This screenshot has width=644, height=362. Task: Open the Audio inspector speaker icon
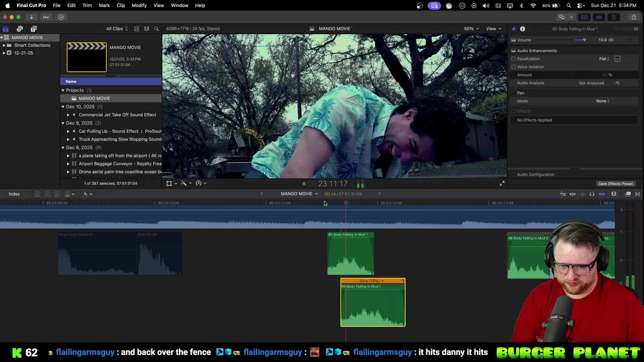pyautogui.click(x=514, y=29)
